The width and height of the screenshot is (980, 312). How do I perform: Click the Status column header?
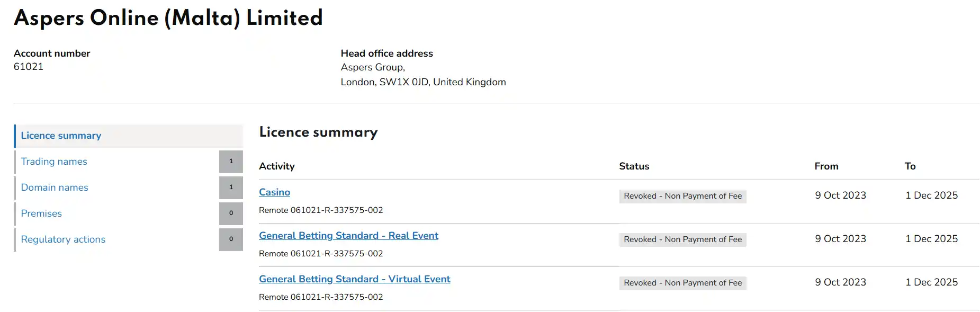634,166
